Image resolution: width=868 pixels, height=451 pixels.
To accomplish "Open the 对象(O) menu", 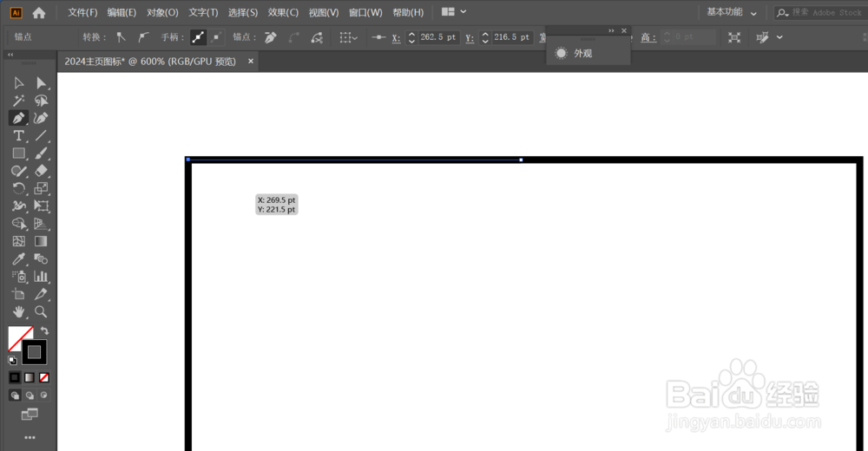I will (x=162, y=12).
